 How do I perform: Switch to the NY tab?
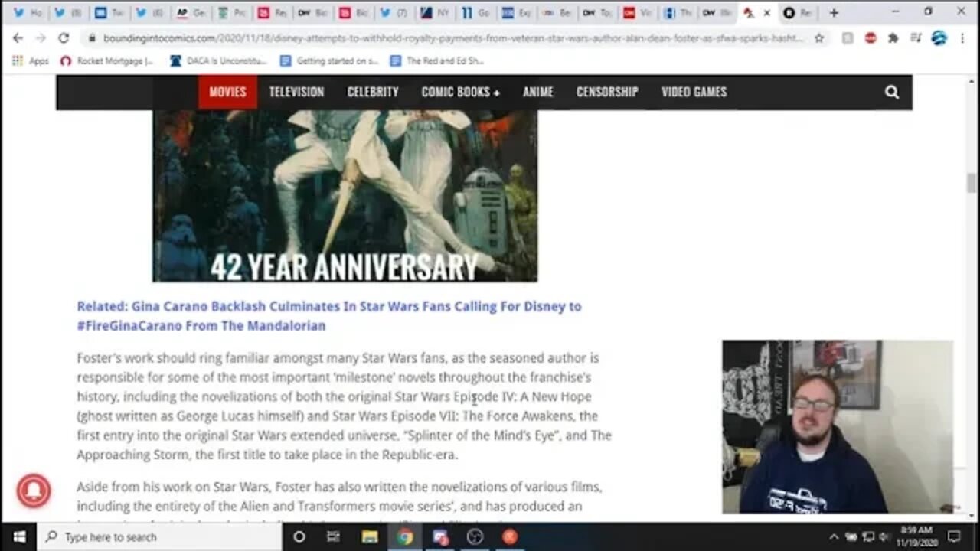[436, 13]
